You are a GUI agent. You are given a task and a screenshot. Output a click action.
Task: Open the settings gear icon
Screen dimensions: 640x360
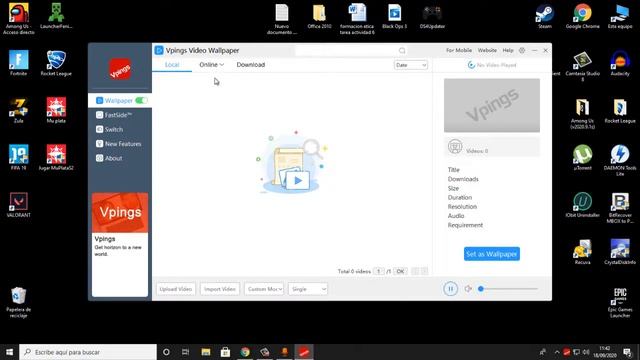click(x=522, y=50)
